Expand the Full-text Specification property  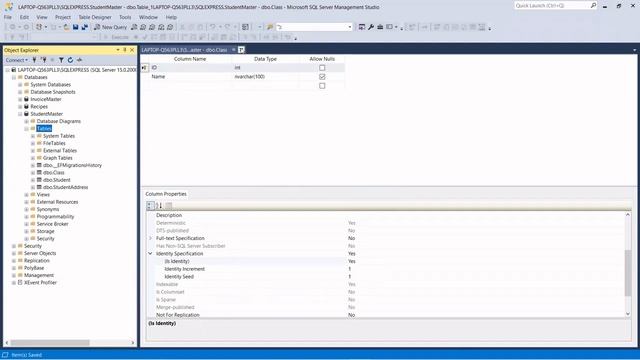click(x=150, y=238)
